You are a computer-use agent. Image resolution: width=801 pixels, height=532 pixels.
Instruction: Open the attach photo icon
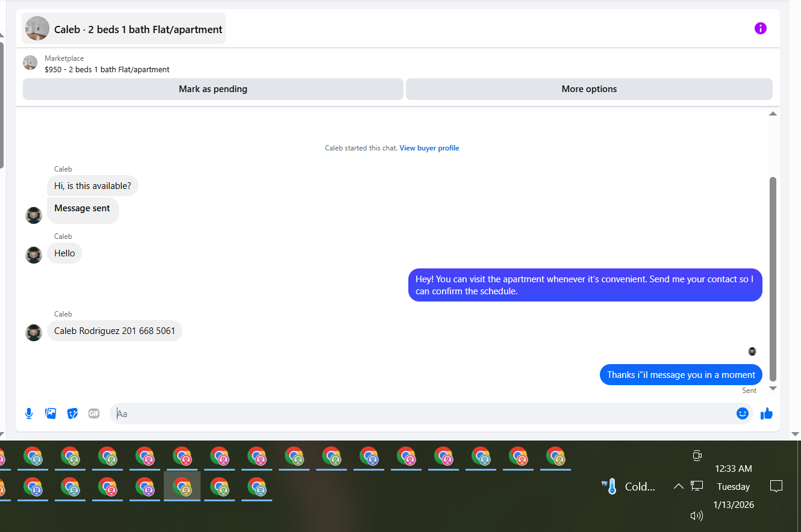tap(51, 413)
